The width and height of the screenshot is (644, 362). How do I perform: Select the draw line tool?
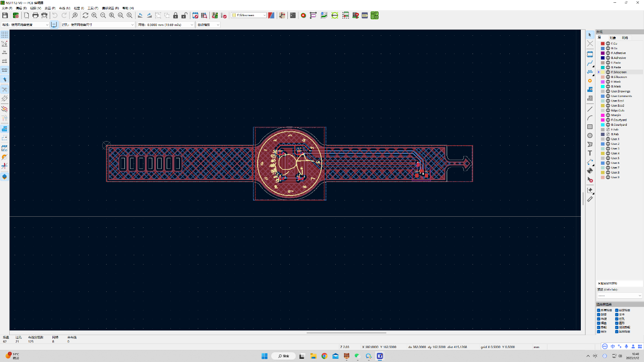pos(590,109)
